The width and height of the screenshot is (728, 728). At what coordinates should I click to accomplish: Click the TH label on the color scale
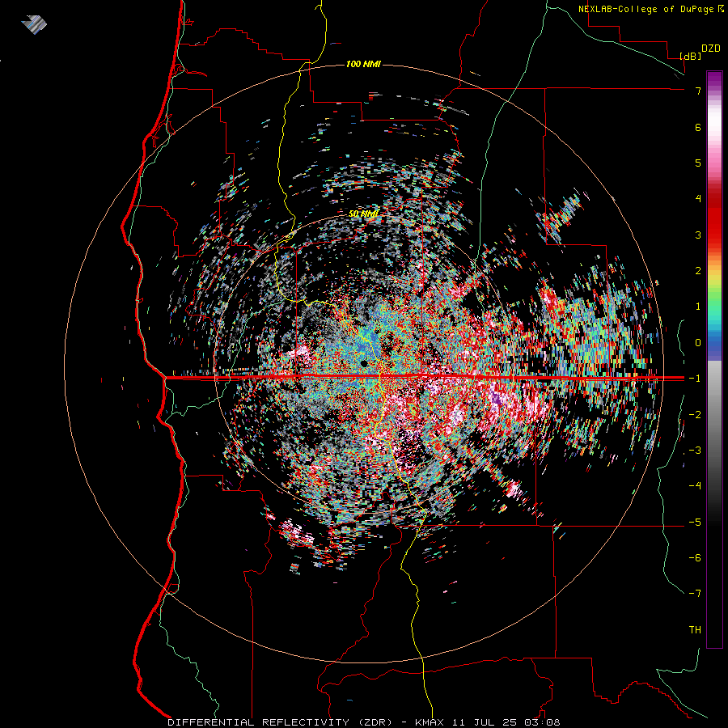695,630
